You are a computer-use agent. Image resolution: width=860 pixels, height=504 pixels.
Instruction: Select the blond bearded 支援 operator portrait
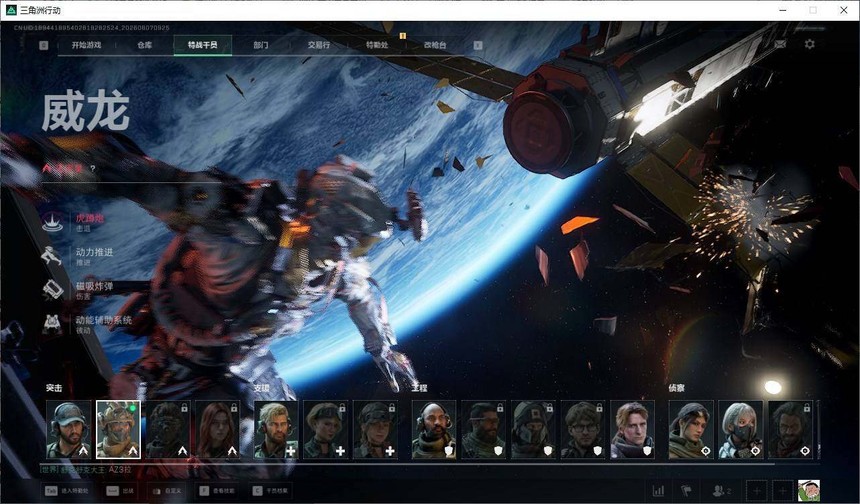(x=276, y=430)
